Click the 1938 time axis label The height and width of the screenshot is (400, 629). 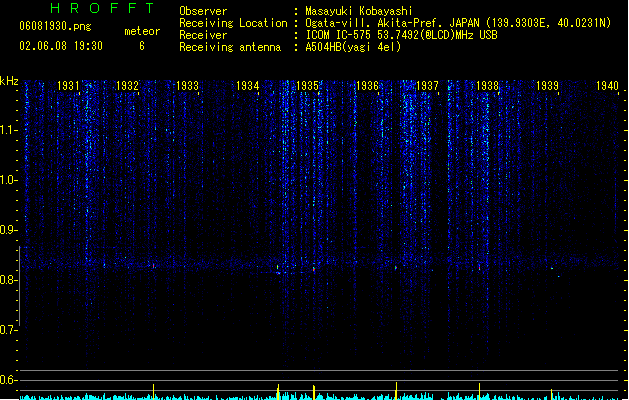pos(487,85)
